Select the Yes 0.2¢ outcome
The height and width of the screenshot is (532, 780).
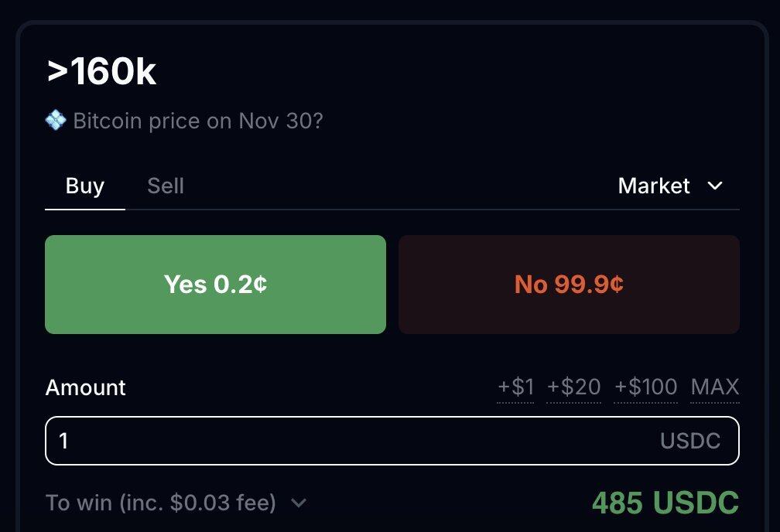pyautogui.click(x=215, y=285)
